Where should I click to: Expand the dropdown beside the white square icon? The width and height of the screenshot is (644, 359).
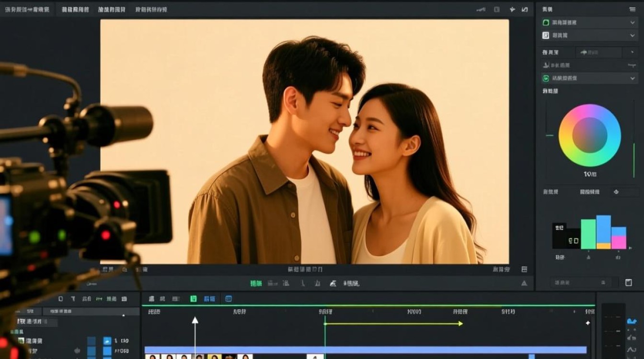coord(632,35)
